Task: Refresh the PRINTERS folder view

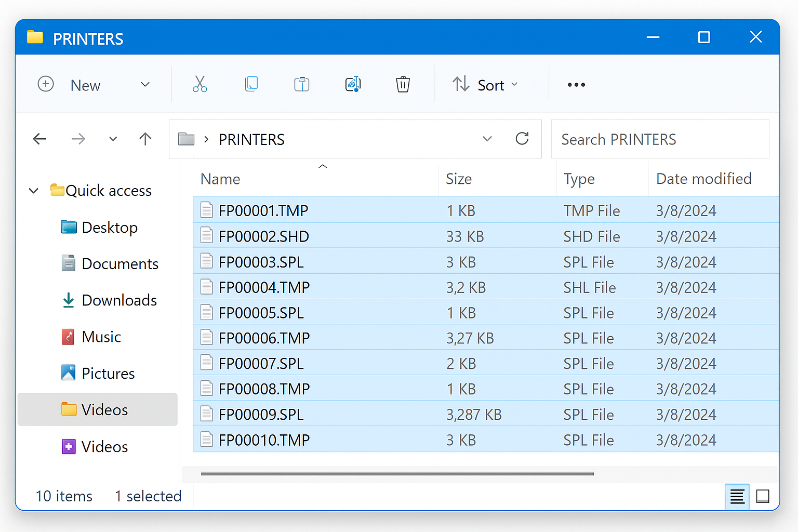Action: pos(522,139)
